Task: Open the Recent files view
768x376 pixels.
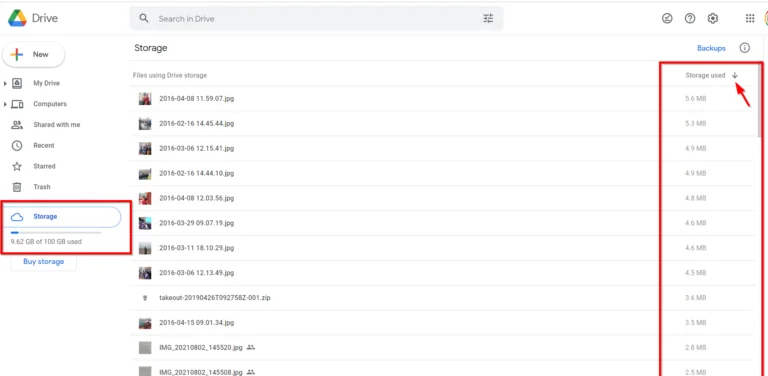Action: (44, 145)
